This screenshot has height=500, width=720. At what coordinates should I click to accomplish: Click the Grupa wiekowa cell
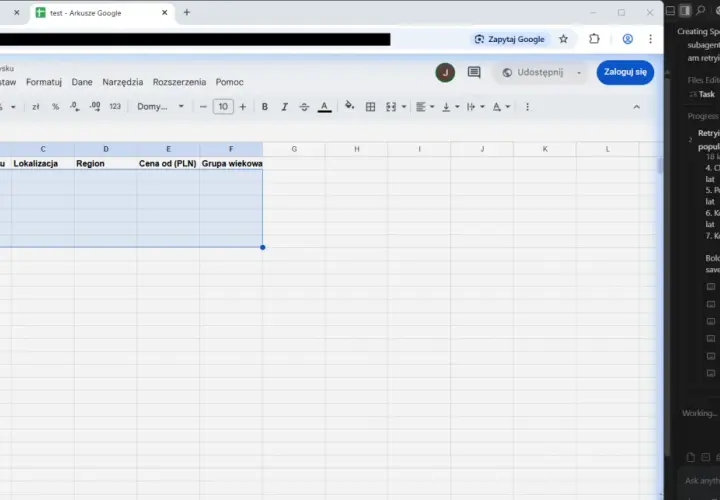coord(231,163)
